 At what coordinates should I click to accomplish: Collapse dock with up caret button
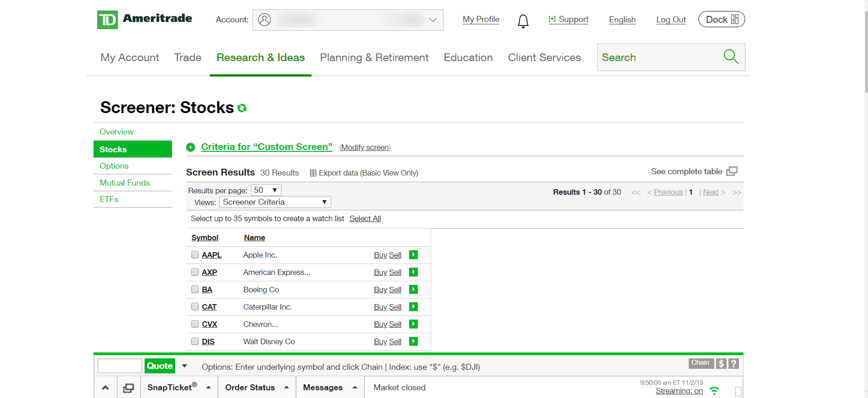coord(105,388)
